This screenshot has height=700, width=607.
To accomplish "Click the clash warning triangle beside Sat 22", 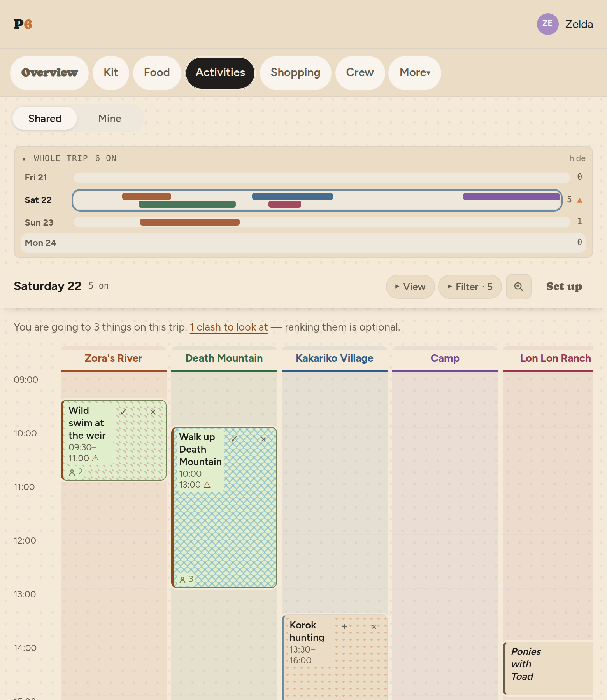I will click(580, 200).
